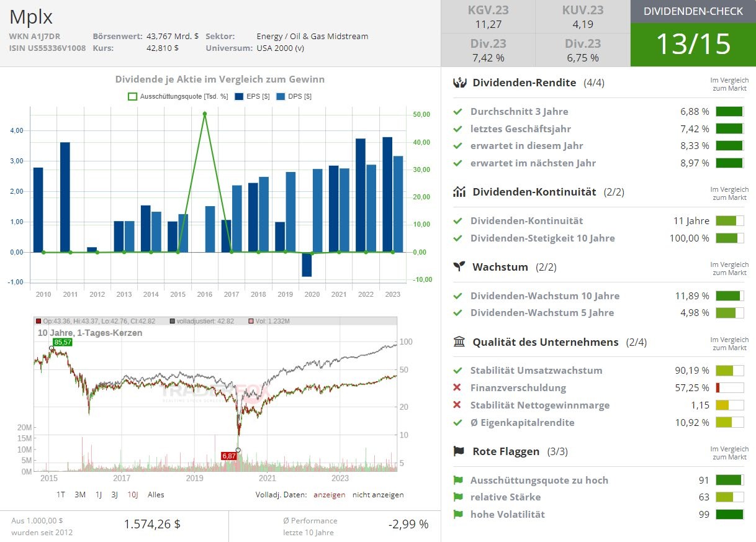Click the red square before Op:43.36 in chart header
This screenshot has height=542, width=756.
click(38, 321)
